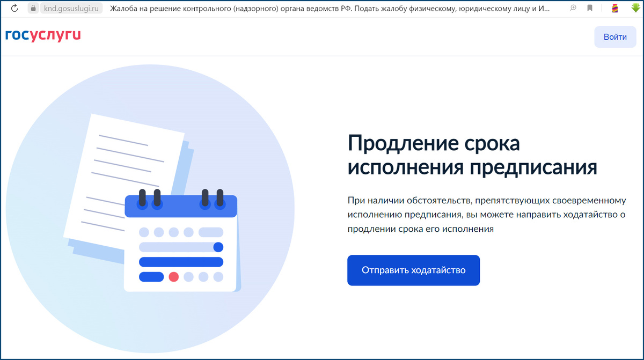The width and height of the screenshot is (644, 360).
Task: Select the knd.gosuslugi.ru address bar
Action: point(64,8)
